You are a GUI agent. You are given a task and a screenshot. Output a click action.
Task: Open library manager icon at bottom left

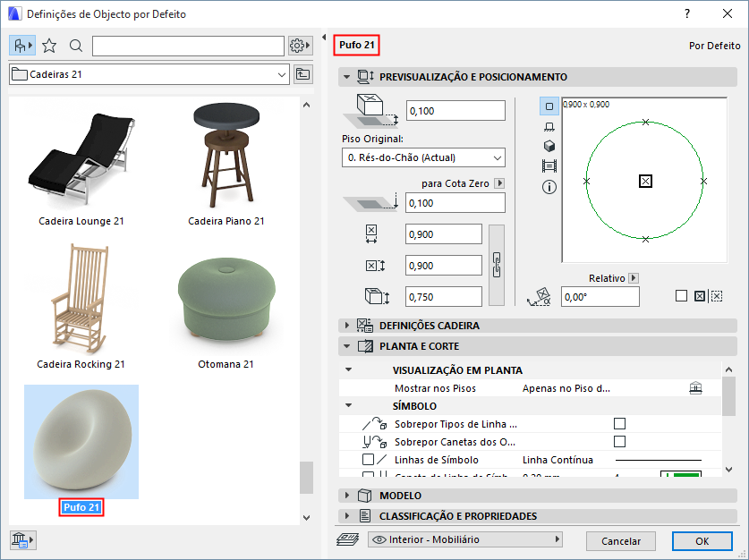[x=22, y=540]
